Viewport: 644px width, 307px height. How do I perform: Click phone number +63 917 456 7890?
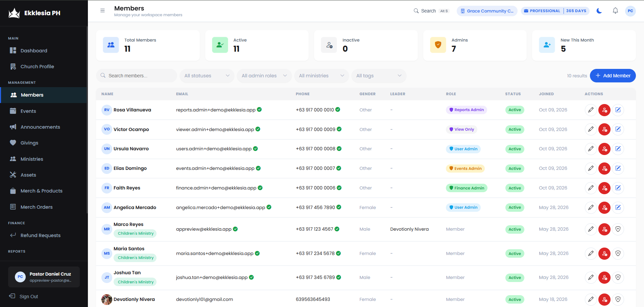[315, 207]
